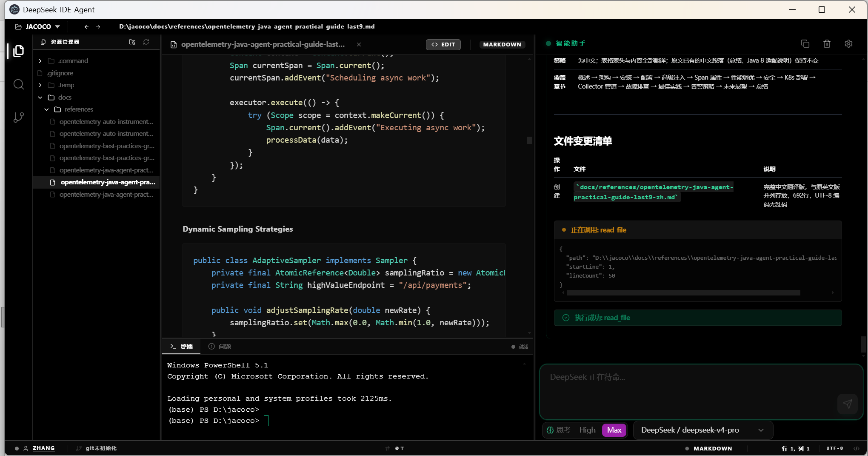The image size is (868, 456).
Task: Click the MARKDOWN preview button
Action: (x=502, y=44)
